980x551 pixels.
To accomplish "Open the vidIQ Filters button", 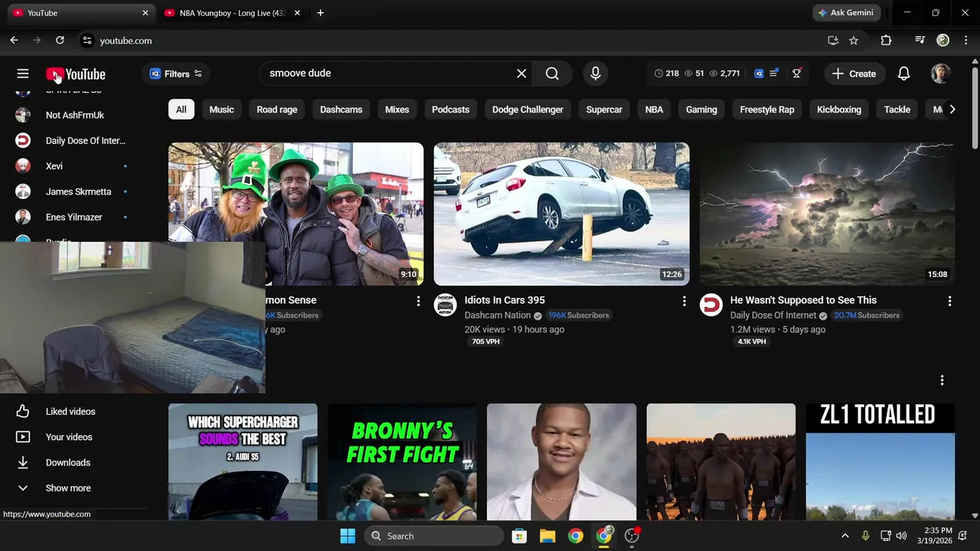I will click(176, 73).
